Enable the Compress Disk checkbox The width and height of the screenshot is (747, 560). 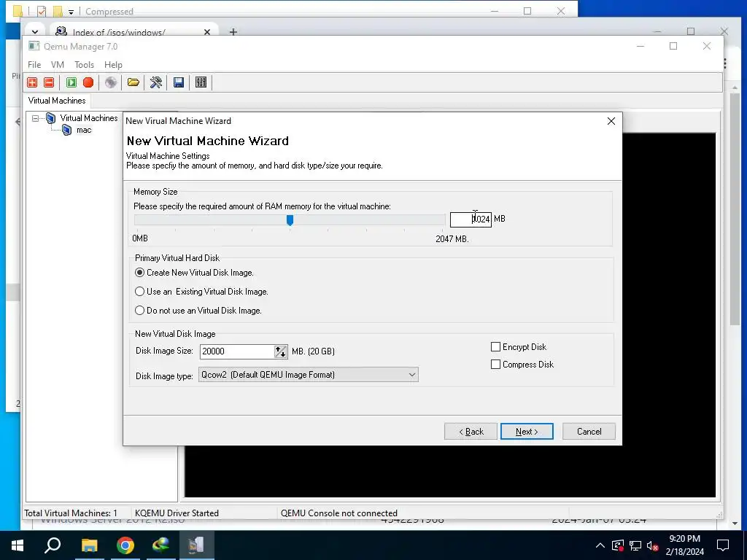[x=495, y=365]
